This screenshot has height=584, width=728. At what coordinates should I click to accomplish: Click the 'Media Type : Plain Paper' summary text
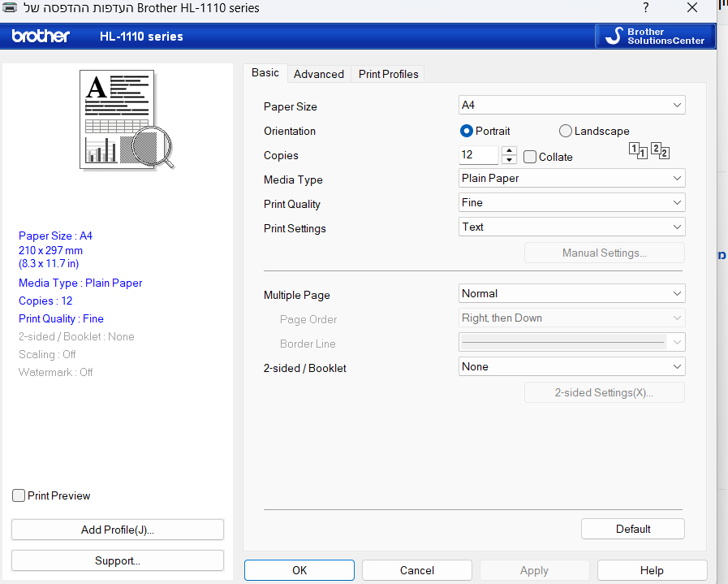click(x=80, y=283)
